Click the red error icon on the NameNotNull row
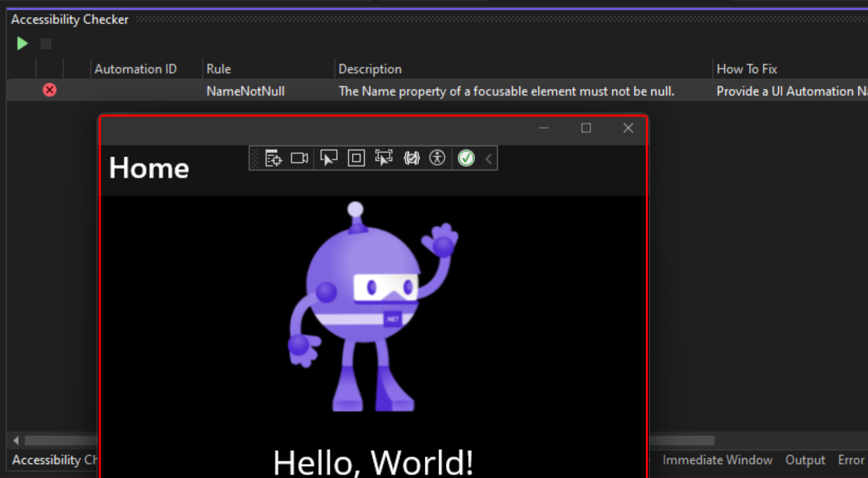 point(49,90)
